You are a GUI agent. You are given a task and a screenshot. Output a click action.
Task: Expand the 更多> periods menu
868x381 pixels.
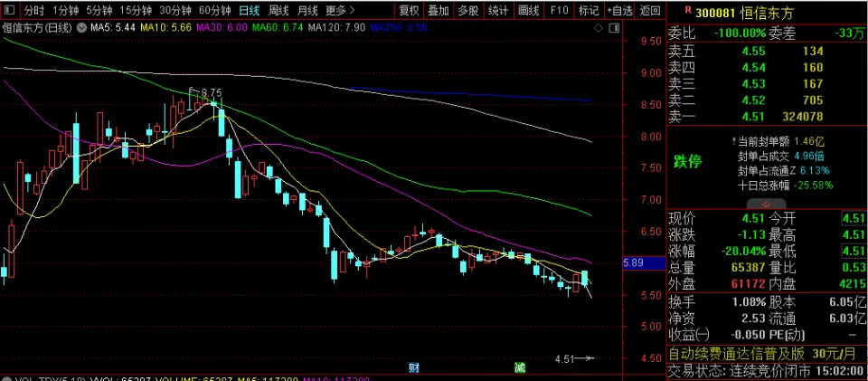tap(337, 11)
